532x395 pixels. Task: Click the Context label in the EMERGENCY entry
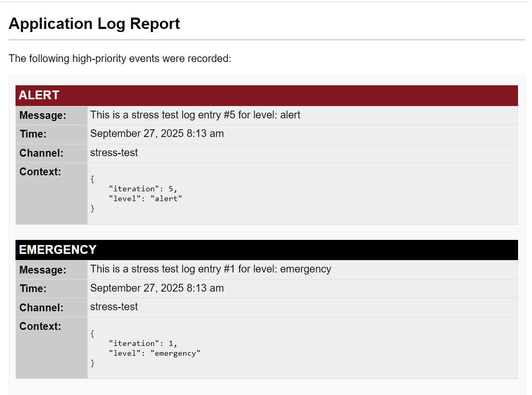tap(40, 326)
